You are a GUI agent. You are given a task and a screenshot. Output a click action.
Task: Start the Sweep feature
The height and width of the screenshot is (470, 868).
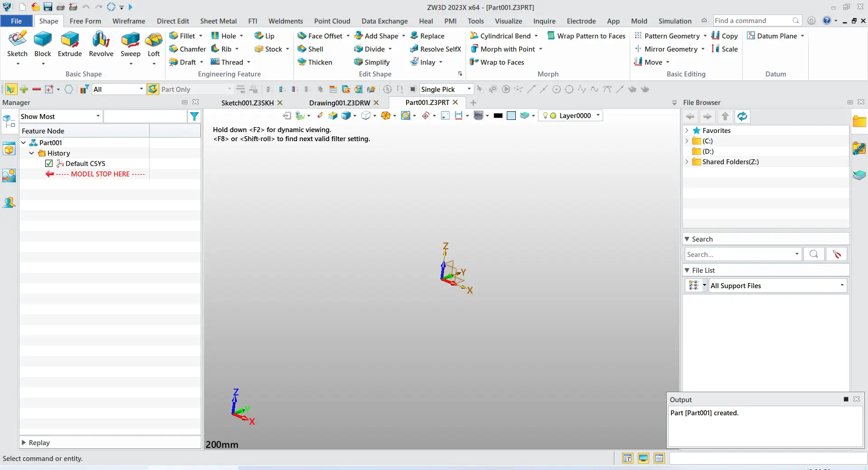coord(130,44)
